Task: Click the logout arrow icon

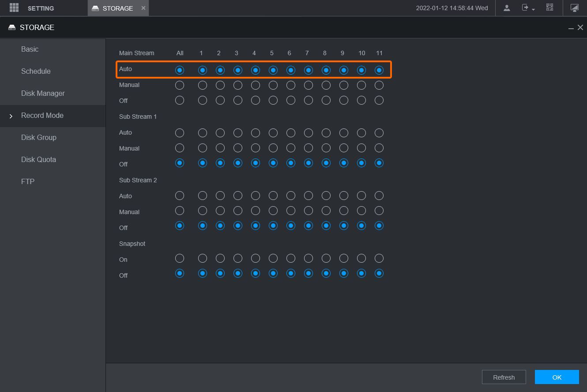Action: pos(525,8)
